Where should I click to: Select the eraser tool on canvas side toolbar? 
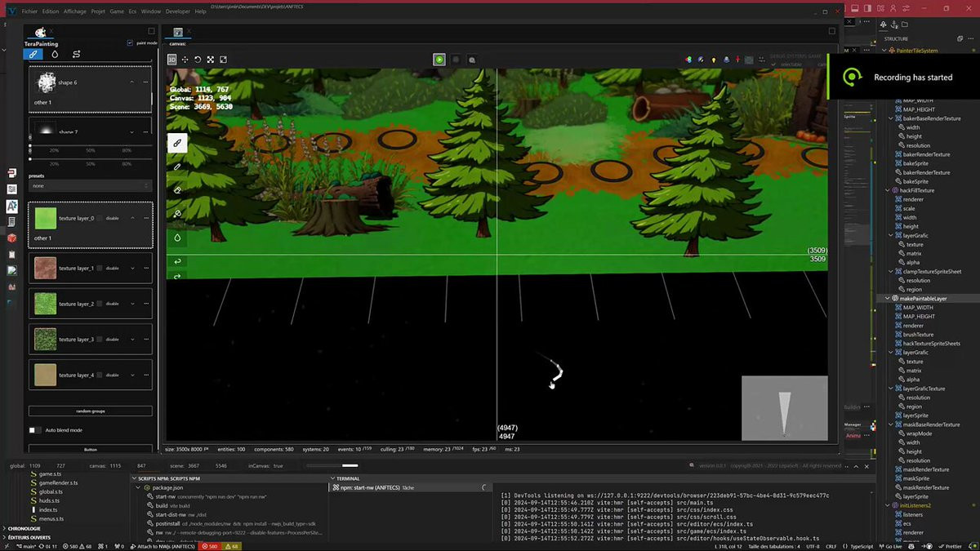pos(177,190)
